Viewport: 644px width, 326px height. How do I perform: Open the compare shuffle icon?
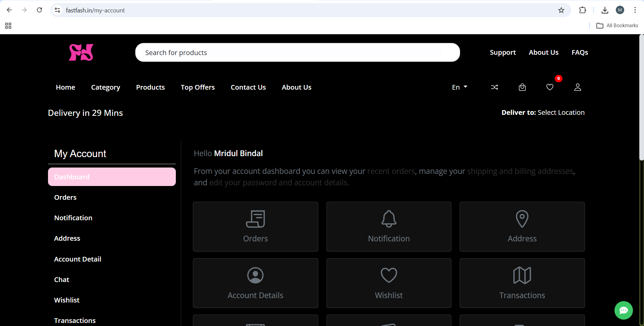tap(494, 87)
